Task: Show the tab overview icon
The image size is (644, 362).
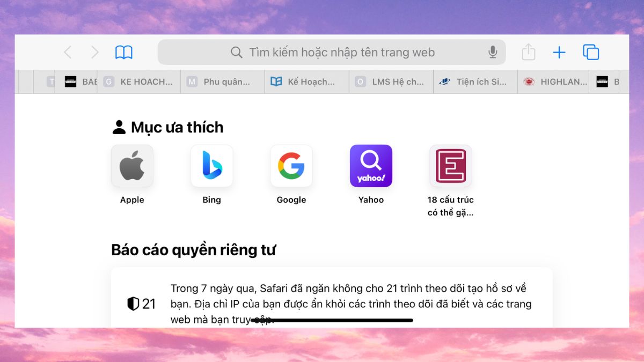Action: coord(591,52)
